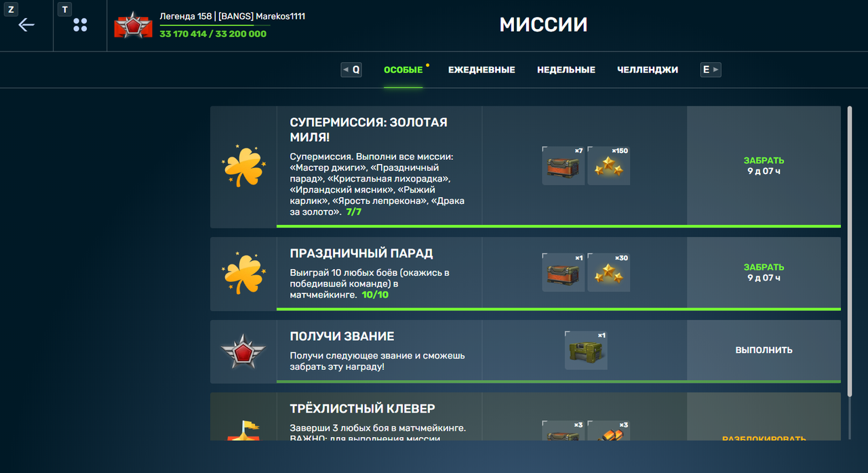Screen dimensions: 868x473
Task: Click the x150 stars reward icon
Action: (609, 165)
